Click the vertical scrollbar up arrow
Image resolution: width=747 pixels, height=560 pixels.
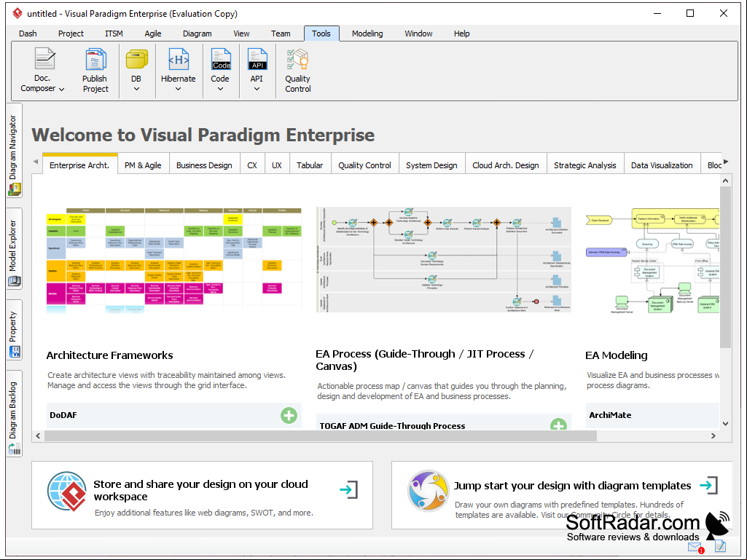725,181
